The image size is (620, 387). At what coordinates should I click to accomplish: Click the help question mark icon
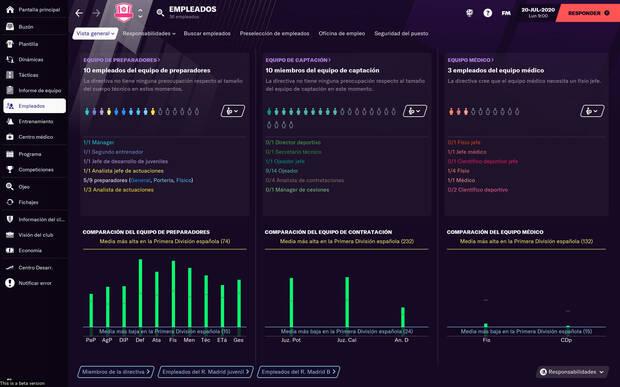488,13
